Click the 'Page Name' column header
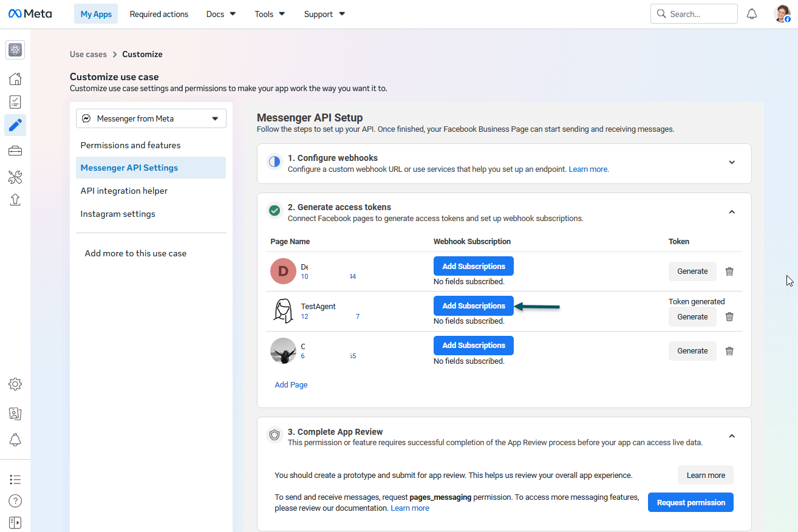The image size is (798, 532). tap(290, 241)
